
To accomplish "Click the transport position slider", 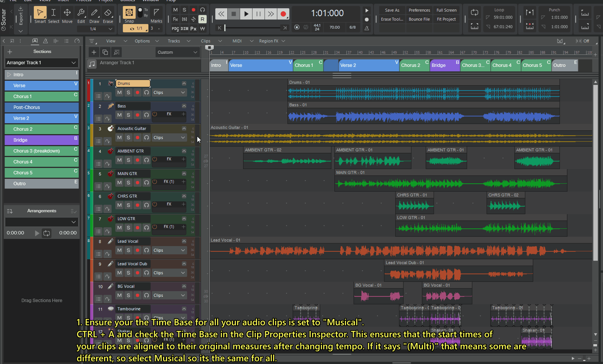I will [252, 28].
